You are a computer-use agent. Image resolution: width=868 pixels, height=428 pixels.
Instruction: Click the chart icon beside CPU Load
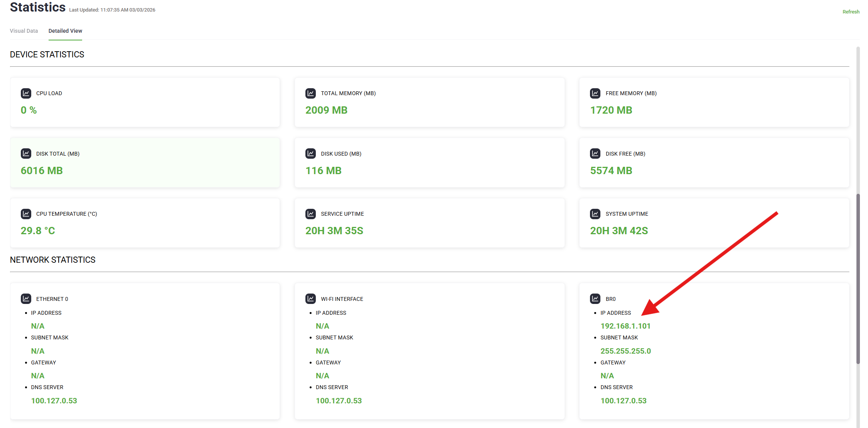(26, 93)
